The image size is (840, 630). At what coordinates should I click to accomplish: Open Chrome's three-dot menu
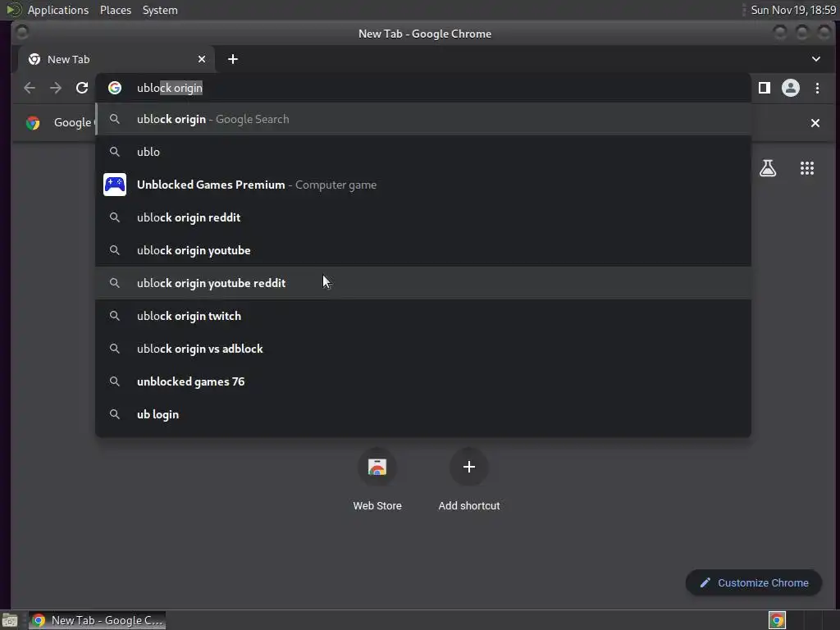[818, 88]
